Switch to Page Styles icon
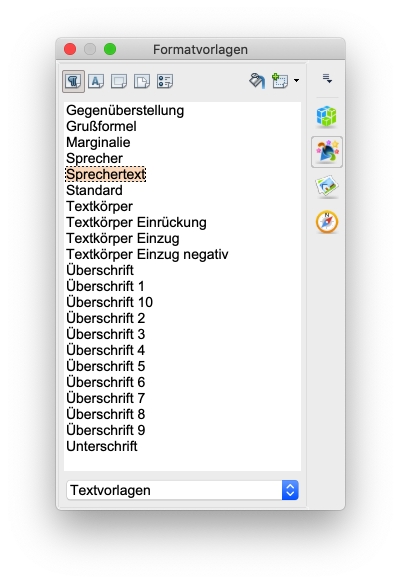Image resolution: width=401 pixels, height=584 pixels. coord(142,81)
